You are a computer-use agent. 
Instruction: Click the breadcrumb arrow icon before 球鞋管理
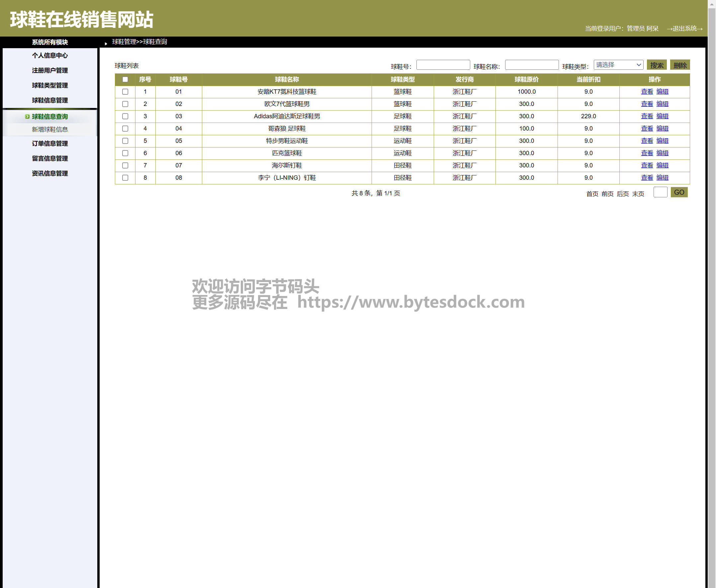[x=106, y=44]
